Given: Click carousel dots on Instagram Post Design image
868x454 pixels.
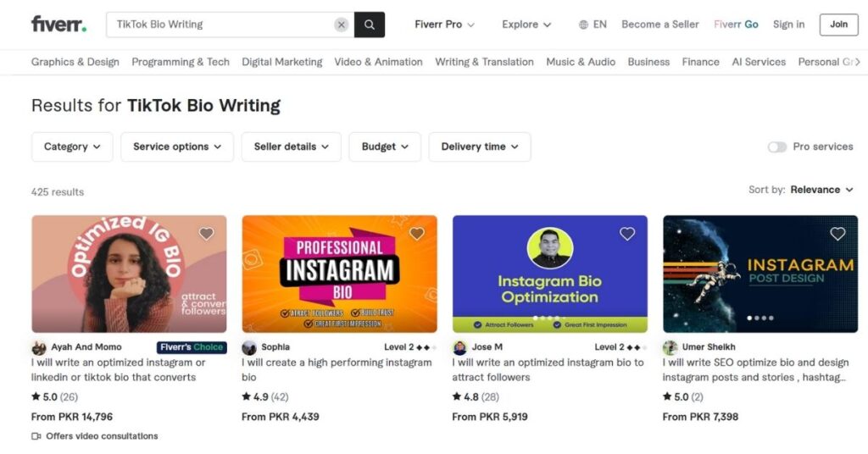Looking at the screenshot, I should click(760, 318).
